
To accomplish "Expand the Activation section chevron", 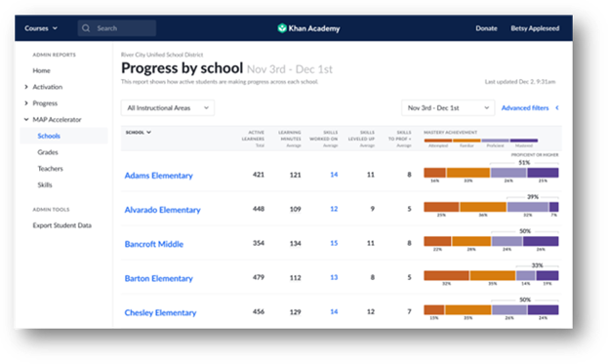I will pos(26,87).
